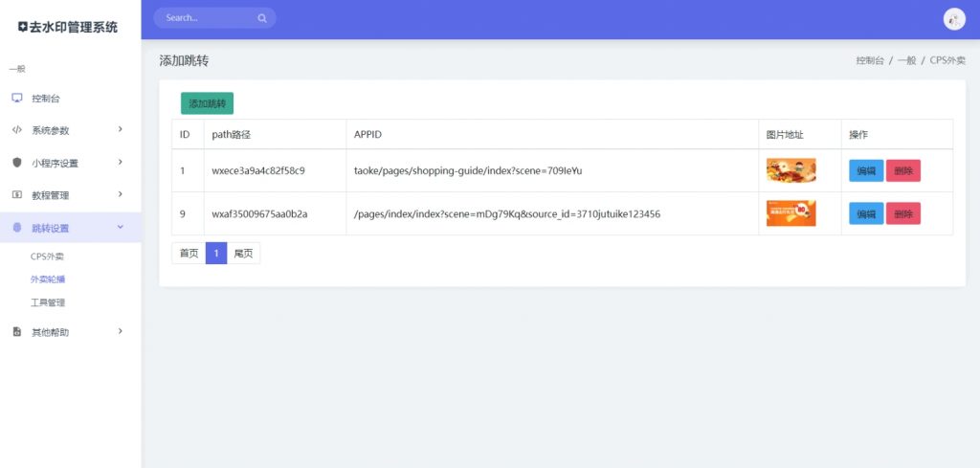Click the CPS外卖 breadcrumb
The height and width of the screenshot is (468, 980).
pyautogui.click(x=947, y=60)
